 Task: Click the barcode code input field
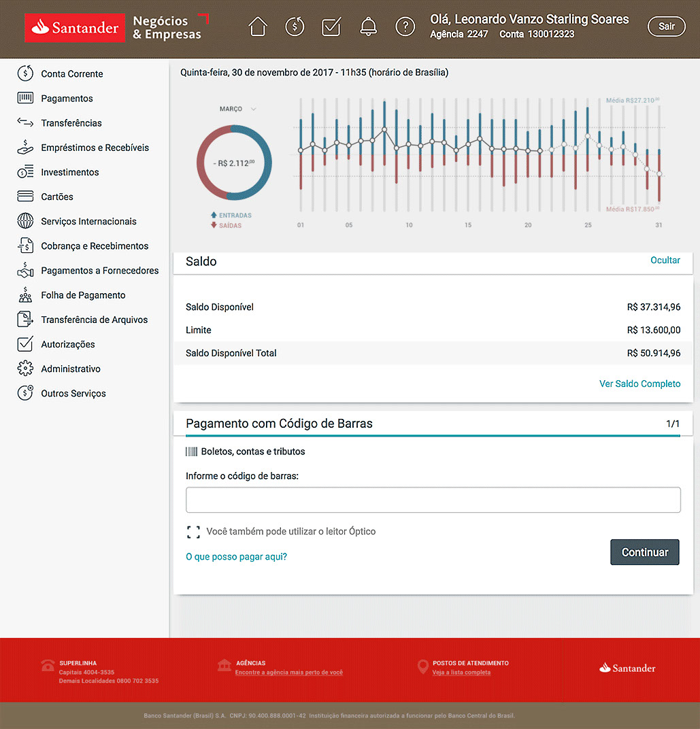tap(433, 500)
